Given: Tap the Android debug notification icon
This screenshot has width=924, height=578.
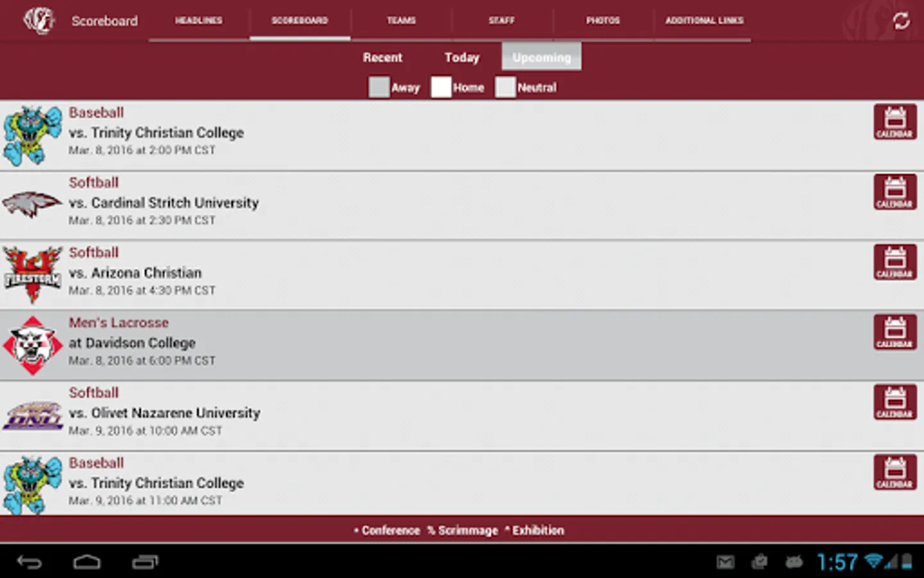Looking at the screenshot, I should click(794, 563).
